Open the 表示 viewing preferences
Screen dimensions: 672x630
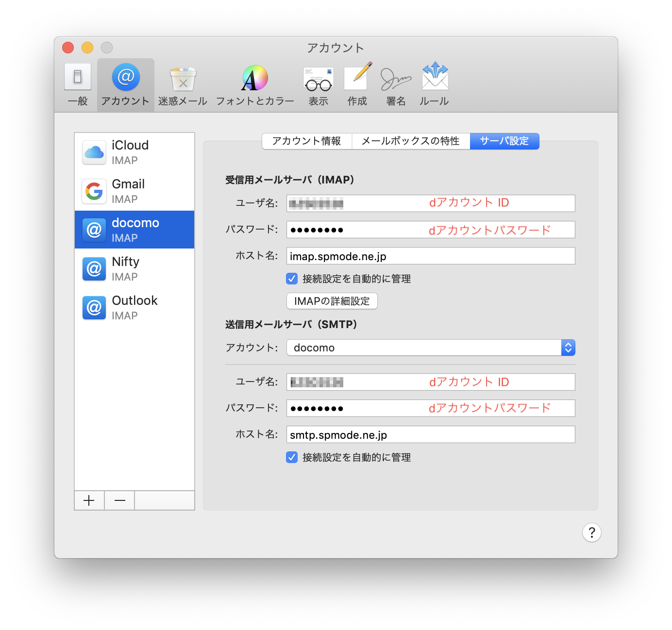319,85
